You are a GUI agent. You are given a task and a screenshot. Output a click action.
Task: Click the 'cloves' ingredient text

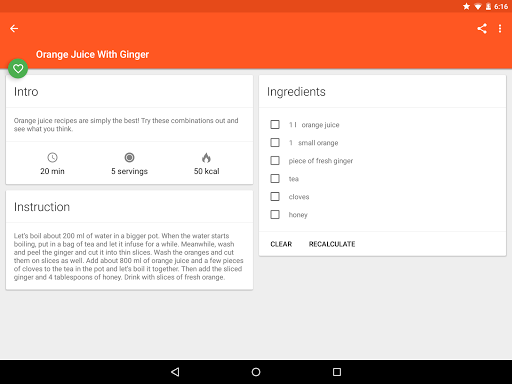(299, 197)
